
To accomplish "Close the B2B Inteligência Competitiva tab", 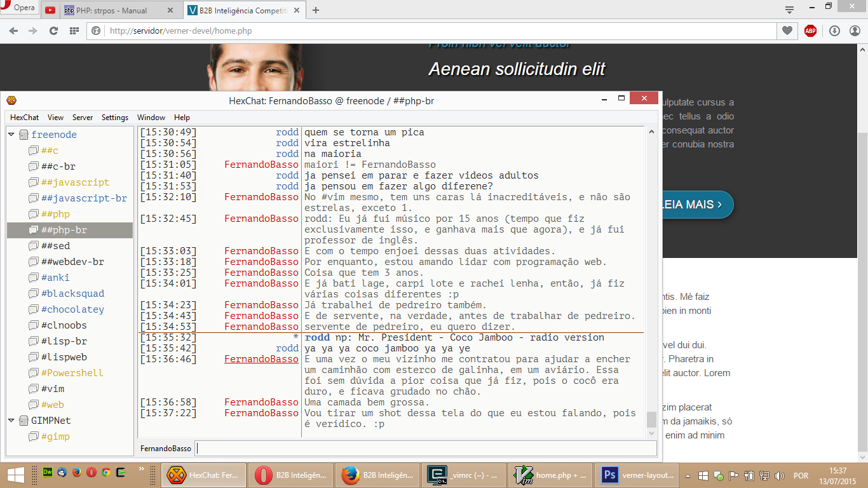I will (297, 10).
